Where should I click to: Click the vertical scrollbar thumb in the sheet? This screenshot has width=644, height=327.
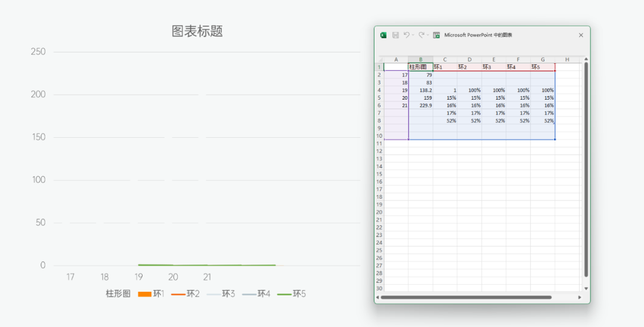586,169
